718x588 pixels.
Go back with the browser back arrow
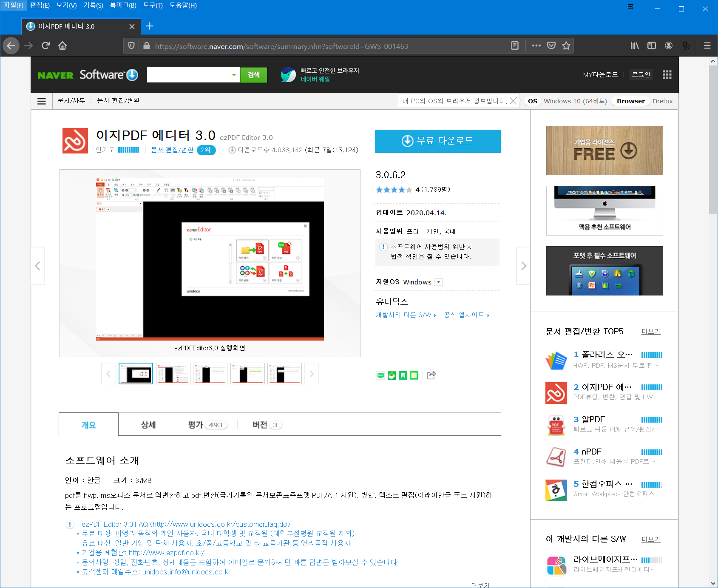11,45
